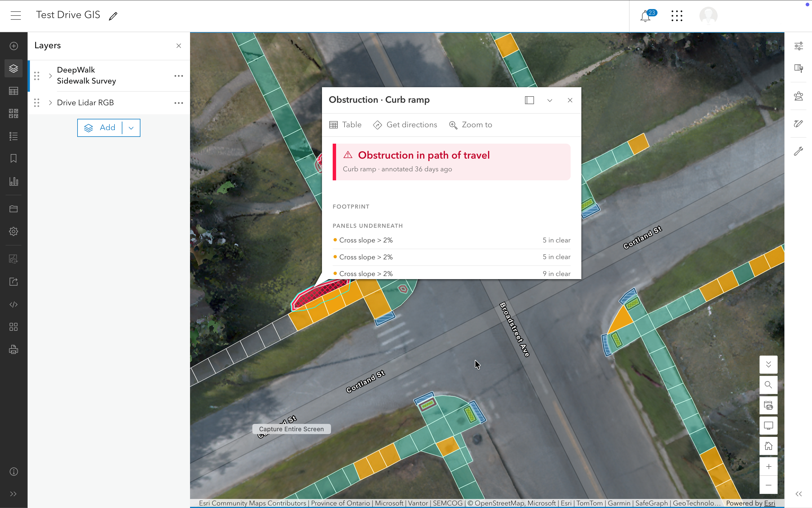Click the Add layer button
This screenshot has width=812, height=508.
click(x=100, y=128)
